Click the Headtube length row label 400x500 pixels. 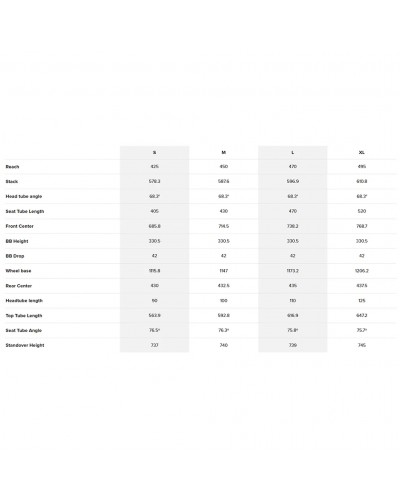(x=24, y=301)
